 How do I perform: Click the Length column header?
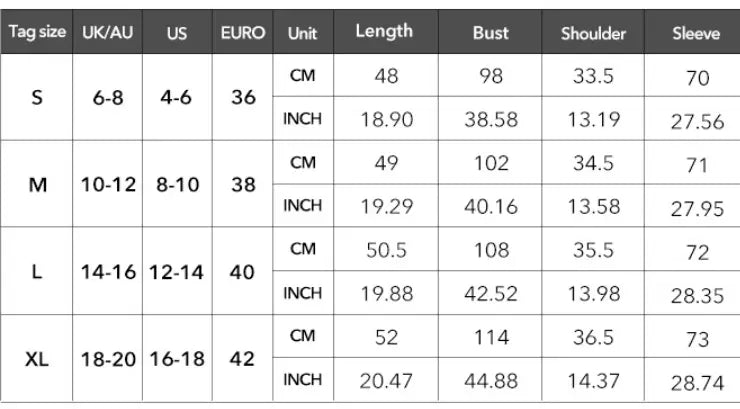click(x=384, y=31)
